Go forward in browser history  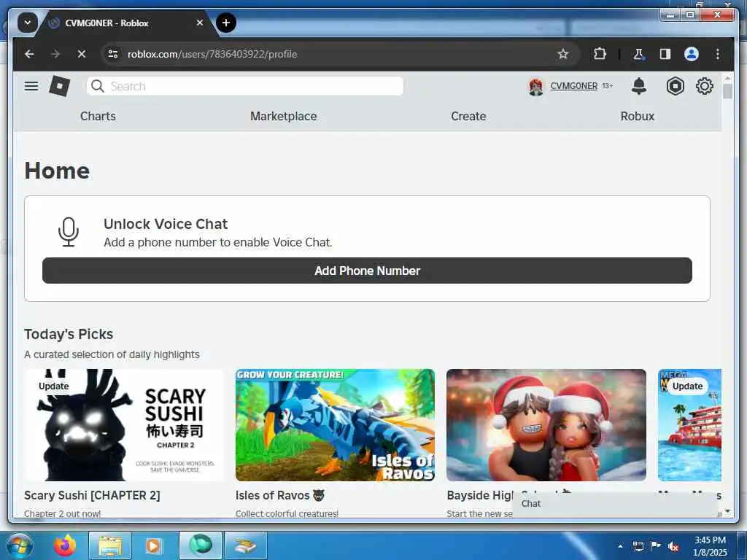pos(55,54)
